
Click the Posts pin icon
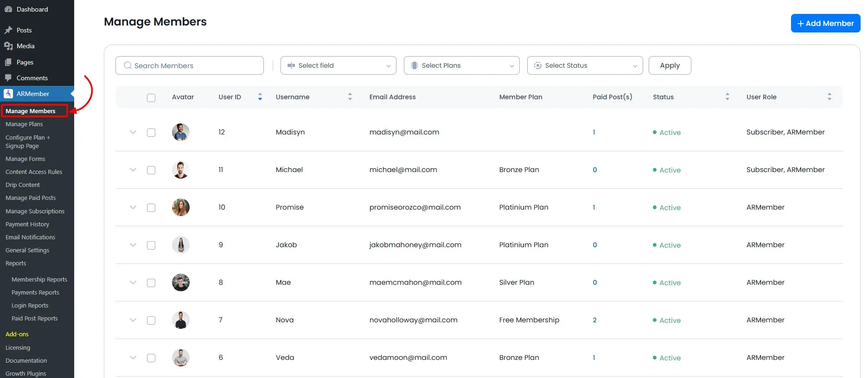(8, 30)
